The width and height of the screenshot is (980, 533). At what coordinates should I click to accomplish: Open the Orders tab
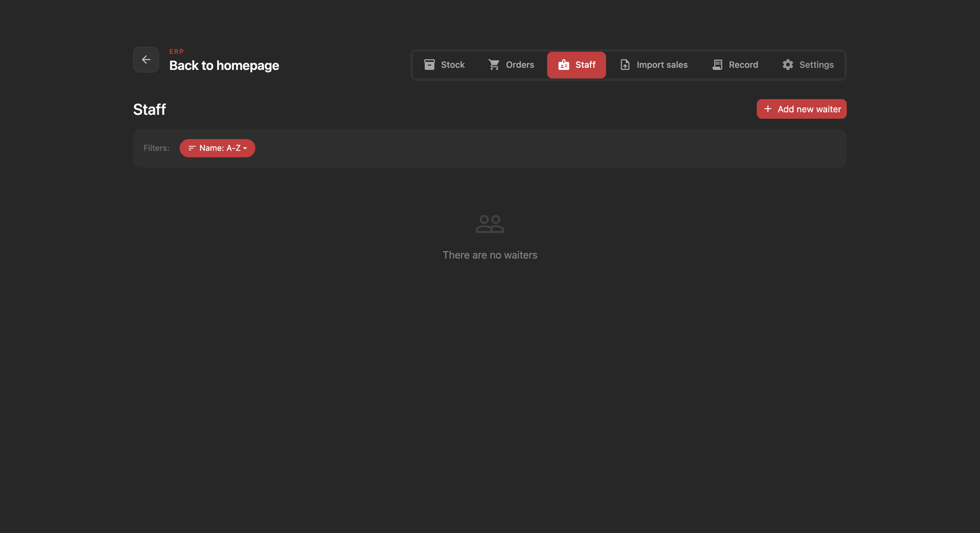pos(511,65)
